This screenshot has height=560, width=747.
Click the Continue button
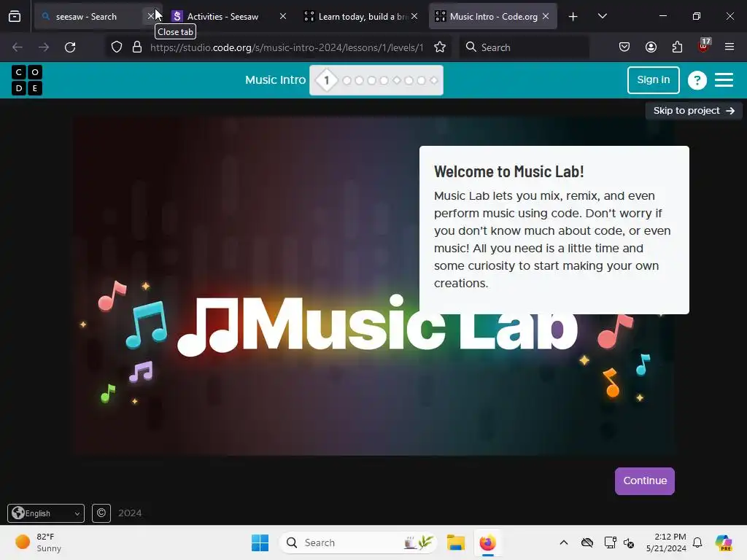(645, 481)
